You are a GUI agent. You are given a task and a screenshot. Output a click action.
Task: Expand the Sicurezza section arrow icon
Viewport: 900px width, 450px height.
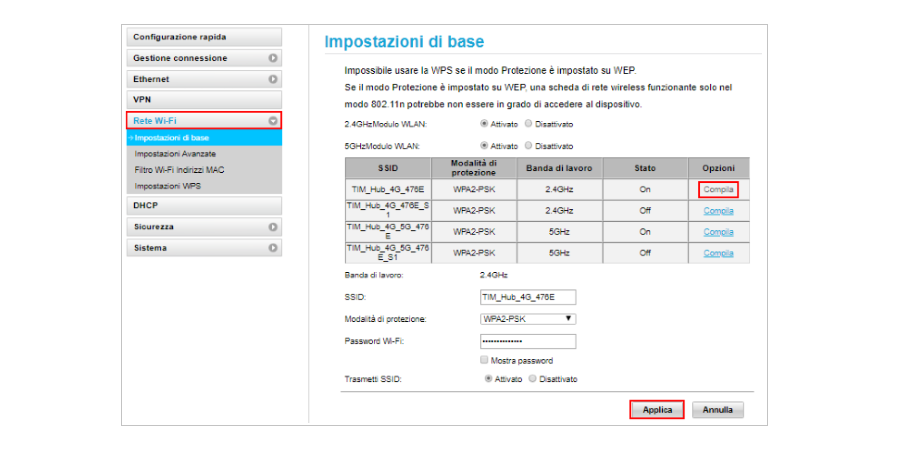coord(273,227)
